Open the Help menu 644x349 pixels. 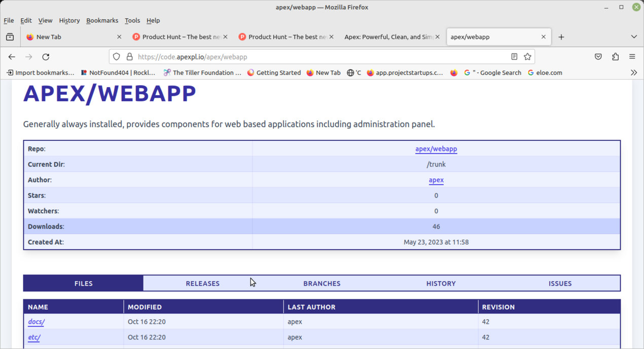coord(153,20)
